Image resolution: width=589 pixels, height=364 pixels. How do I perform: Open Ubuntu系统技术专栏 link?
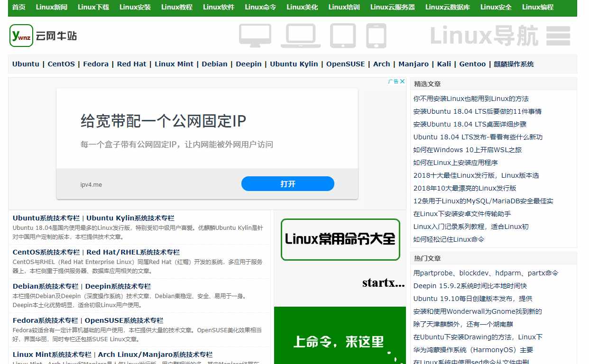pos(46,218)
